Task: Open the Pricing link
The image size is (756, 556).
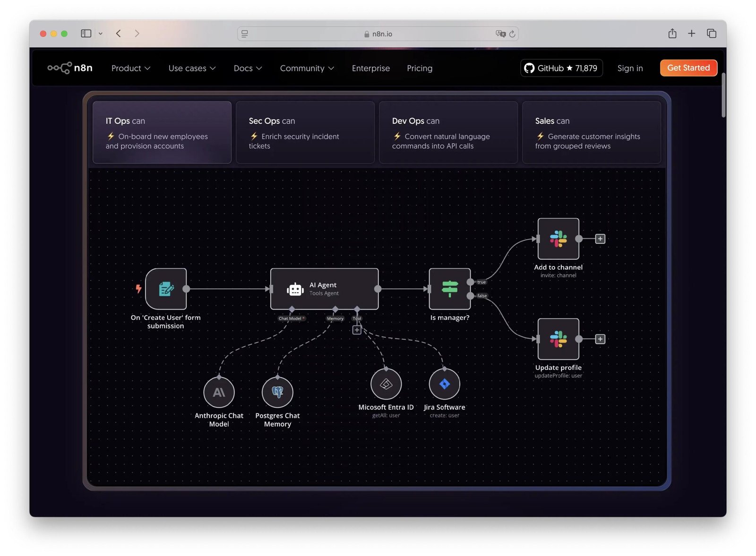Action: click(420, 68)
